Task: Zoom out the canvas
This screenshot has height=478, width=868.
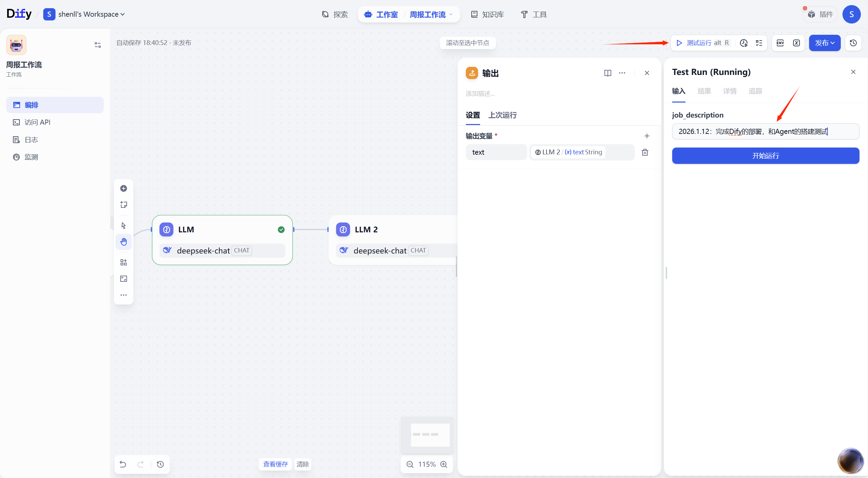Action: [x=410, y=464]
